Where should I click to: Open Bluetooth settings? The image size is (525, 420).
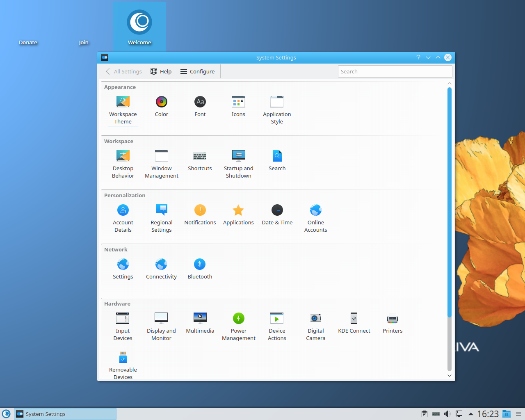tap(200, 269)
